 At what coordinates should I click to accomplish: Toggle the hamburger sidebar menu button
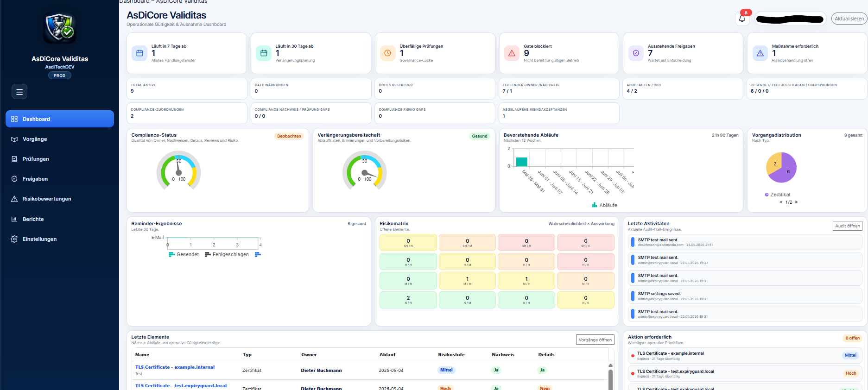tap(19, 92)
